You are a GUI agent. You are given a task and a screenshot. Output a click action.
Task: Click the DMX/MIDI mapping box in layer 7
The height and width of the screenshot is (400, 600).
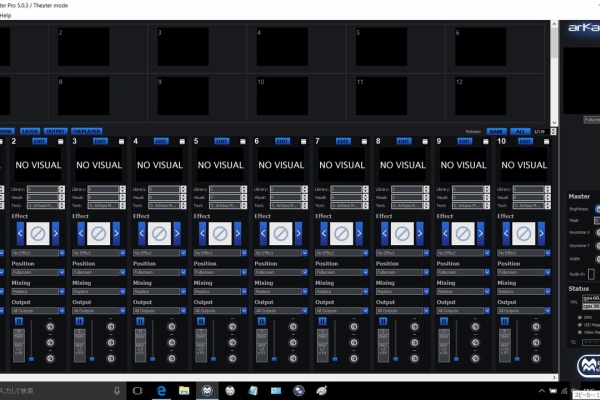[x=323, y=345]
